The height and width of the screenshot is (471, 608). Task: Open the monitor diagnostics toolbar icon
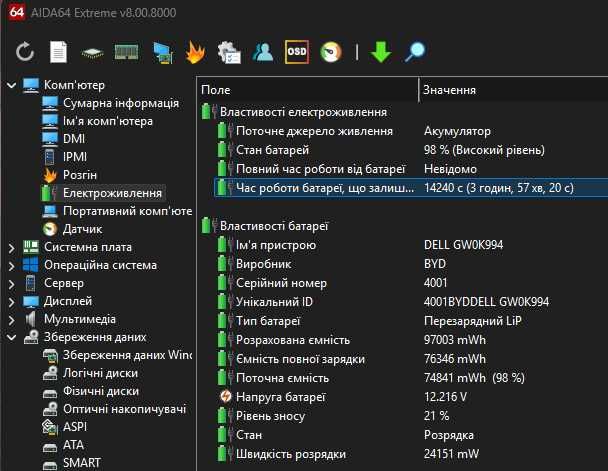tap(163, 52)
